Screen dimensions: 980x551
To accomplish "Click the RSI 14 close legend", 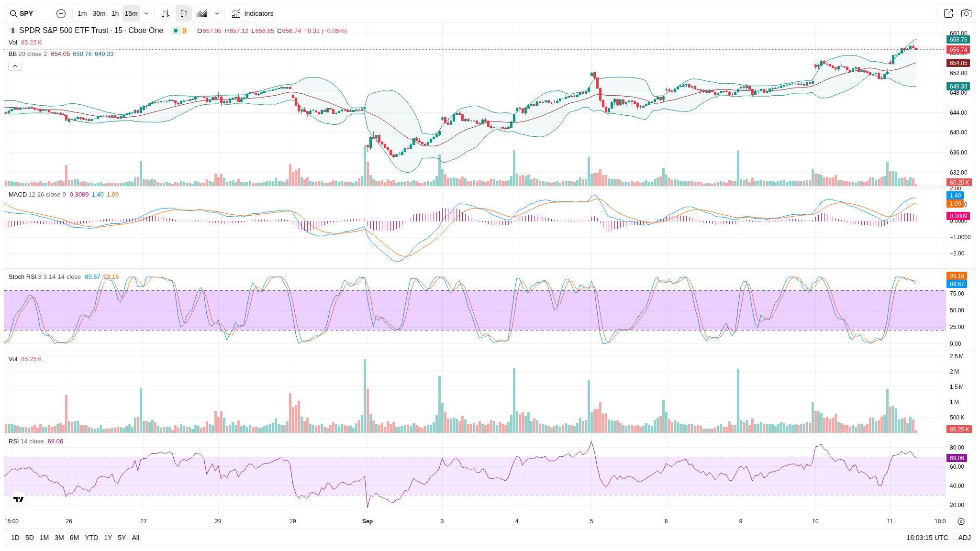I will [26, 441].
